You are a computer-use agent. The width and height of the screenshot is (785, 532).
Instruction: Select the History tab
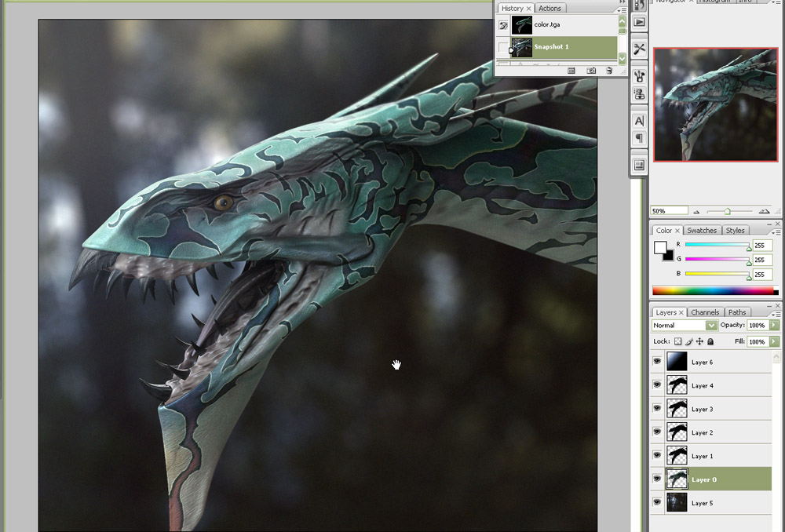coord(512,9)
